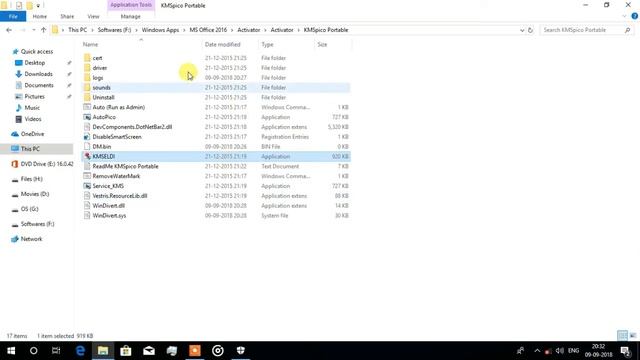Select This PC in navigation pane
This screenshot has height=360, width=640.
[30, 149]
